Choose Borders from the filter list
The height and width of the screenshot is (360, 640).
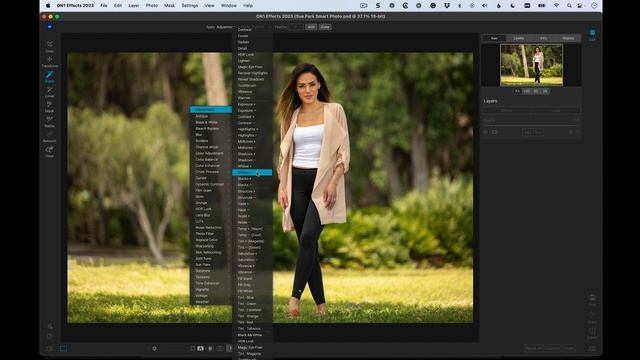pyautogui.click(x=211, y=141)
